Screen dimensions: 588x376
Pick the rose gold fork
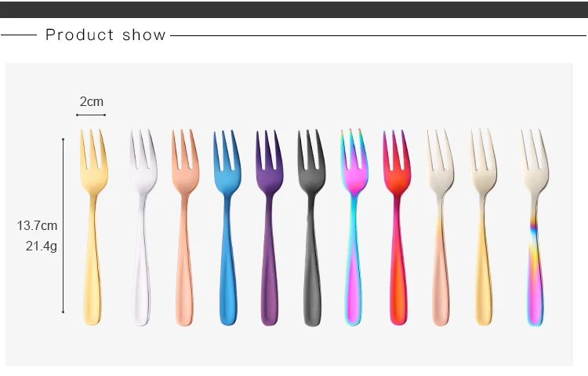click(x=185, y=228)
